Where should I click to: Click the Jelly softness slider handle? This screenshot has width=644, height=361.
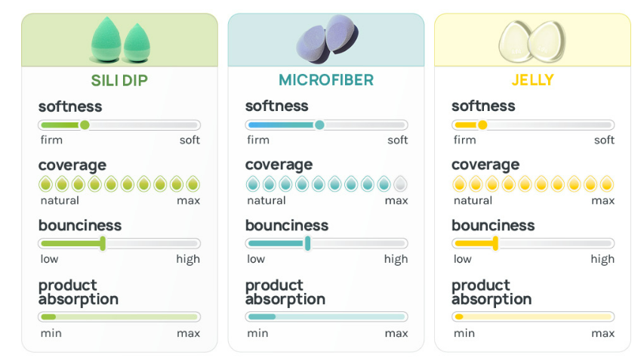482,125
